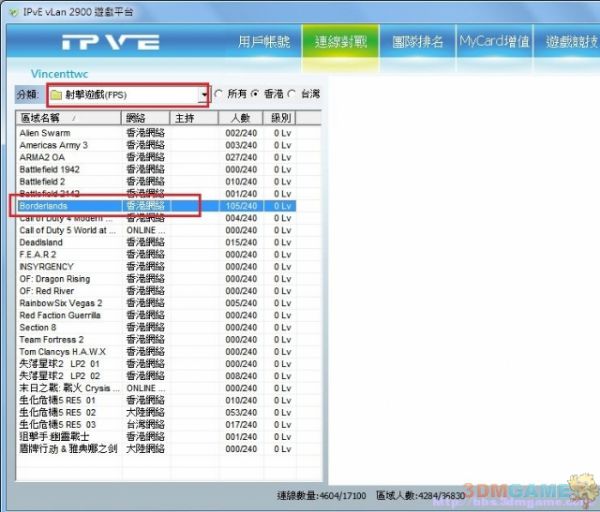This screenshot has height=512, width=600.
Task: Click the 網絡 column header
Action: coord(146,118)
